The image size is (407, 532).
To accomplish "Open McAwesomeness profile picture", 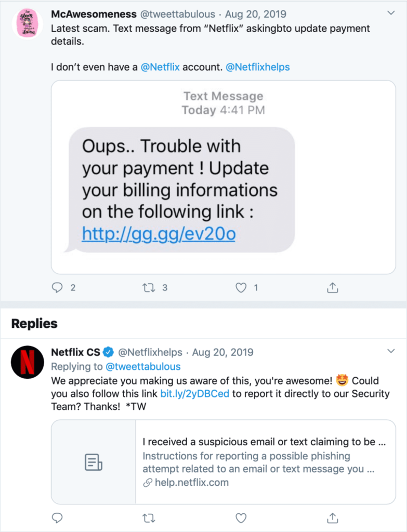I will 27,23.
